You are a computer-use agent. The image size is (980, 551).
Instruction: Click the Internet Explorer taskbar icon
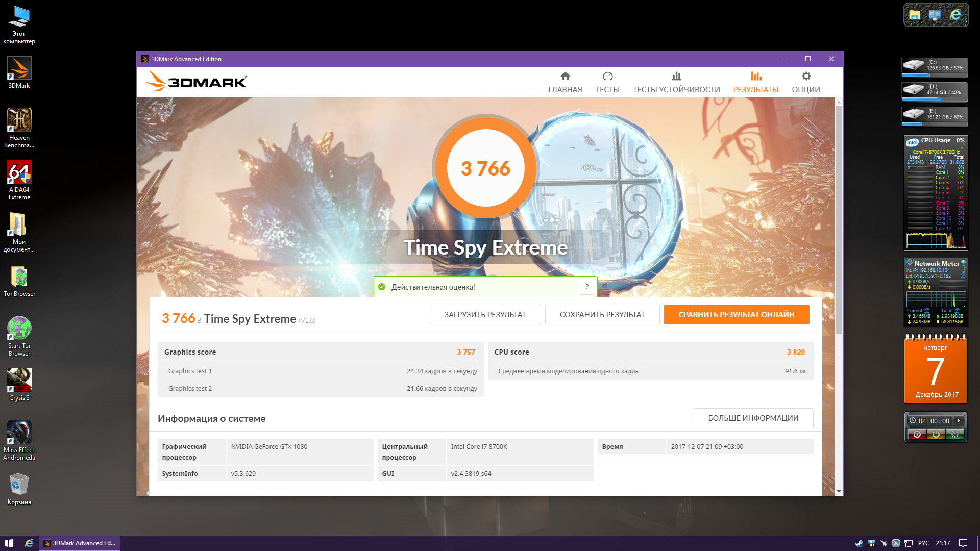click(29, 543)
